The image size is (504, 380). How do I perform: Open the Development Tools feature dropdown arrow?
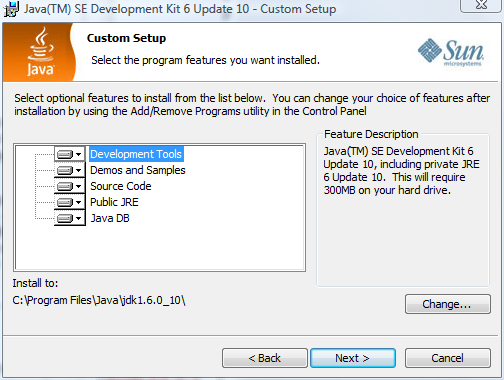[79, 154]
